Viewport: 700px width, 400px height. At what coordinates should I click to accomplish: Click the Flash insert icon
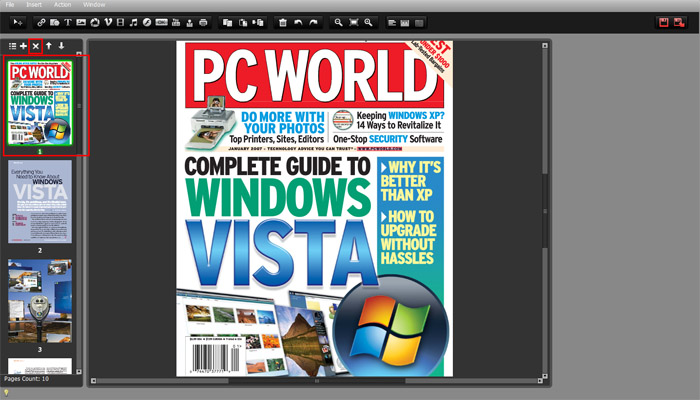point(147,22)
